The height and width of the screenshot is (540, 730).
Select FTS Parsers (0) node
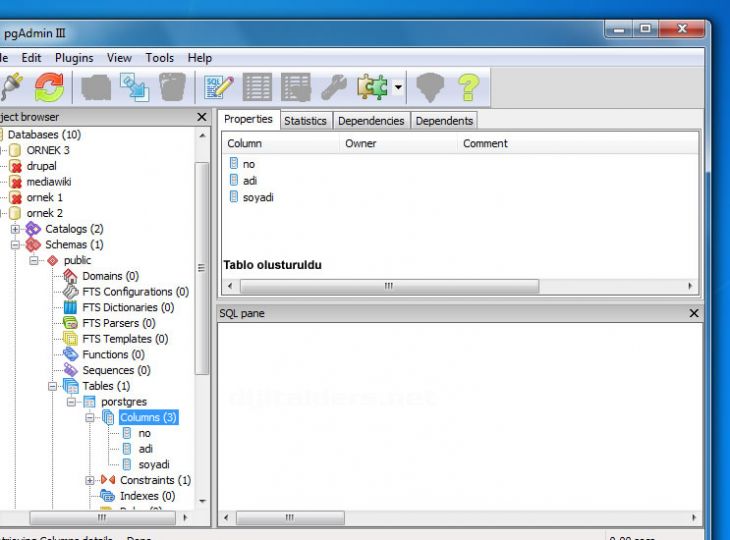click(x=119, y=323)
